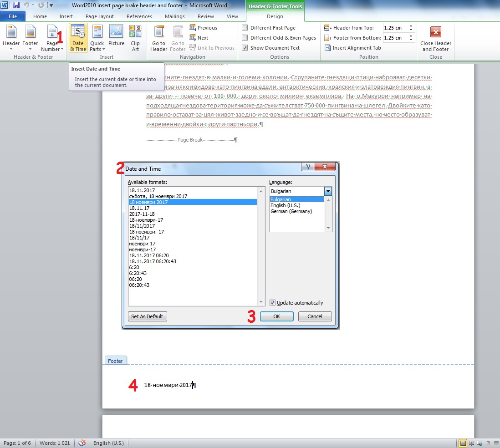
Task: Select the Date & Time insert tool
Action: point(77,38)
